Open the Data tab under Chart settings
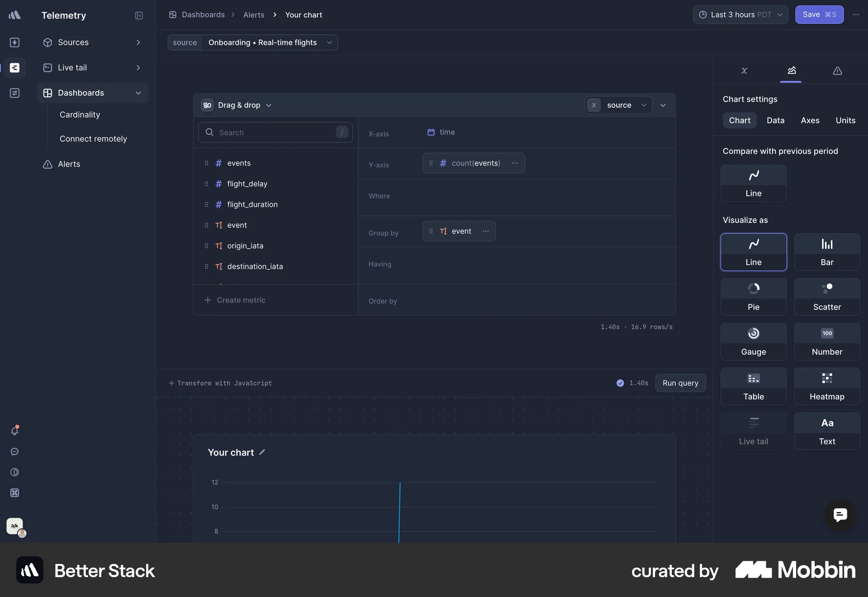Screen dimensions: 868x597 pyautogui.click(x=775, y=120)
